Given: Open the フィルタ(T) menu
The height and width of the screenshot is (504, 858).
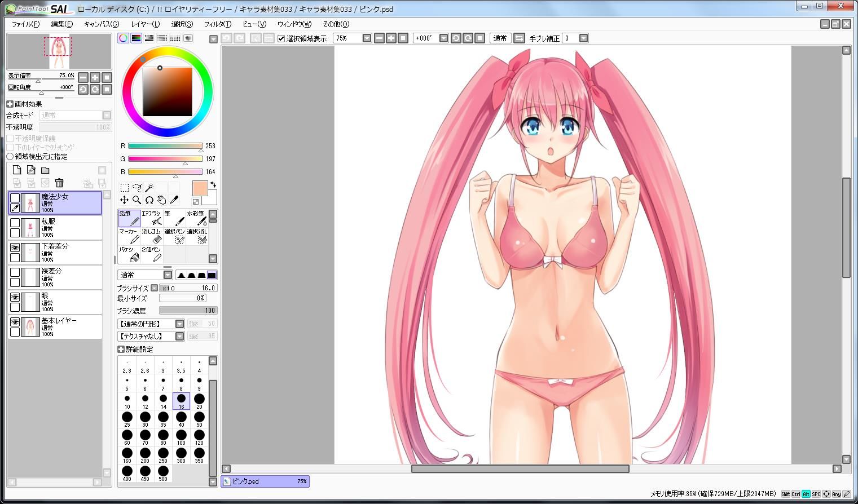Looking at the screenshot, I should click(x=218, y=24).
